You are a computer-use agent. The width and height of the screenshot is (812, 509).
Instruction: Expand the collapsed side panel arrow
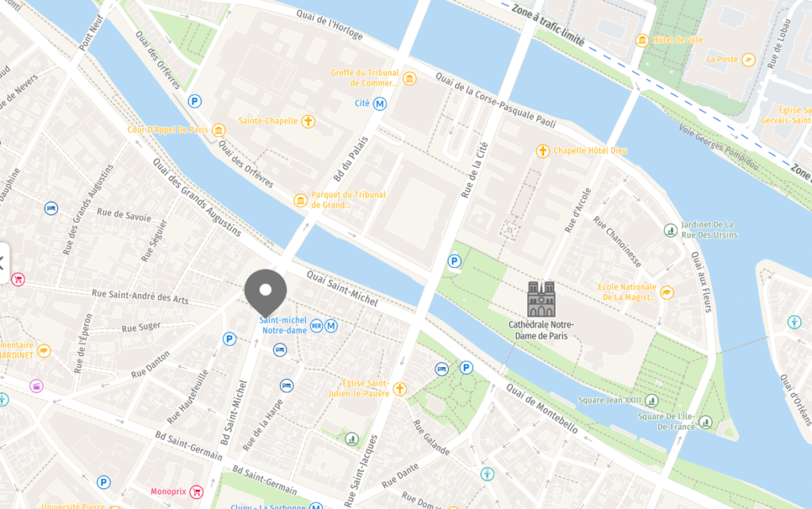click(2, 263)
